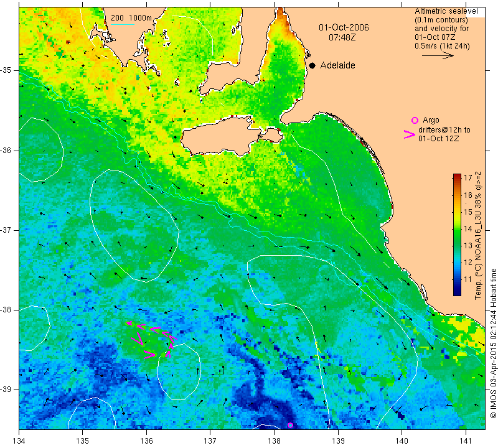The width and height of the screenshot is (498, 448).
Task: Click the '200 1000m' depth contour label
Action: (131, 18)
